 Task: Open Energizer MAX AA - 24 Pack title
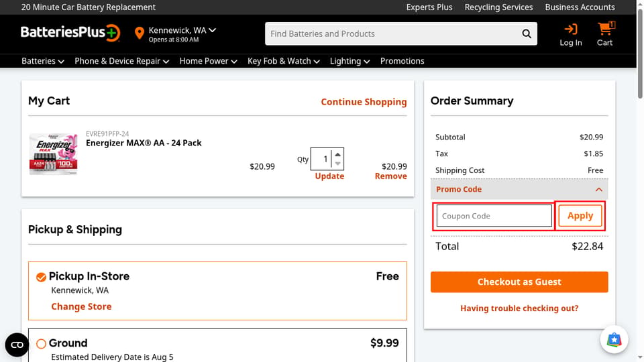pos(144,143)
